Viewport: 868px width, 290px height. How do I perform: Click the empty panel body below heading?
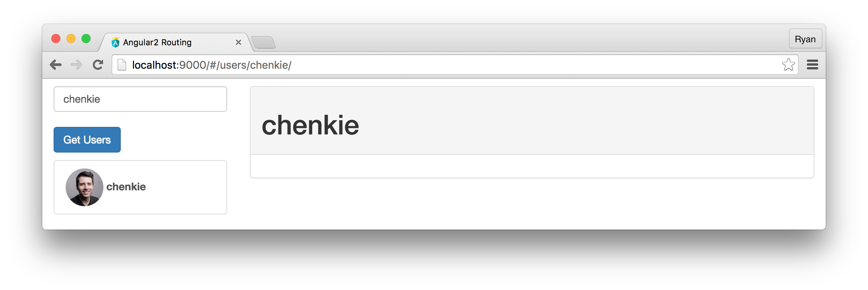click(x=532, y=166)
